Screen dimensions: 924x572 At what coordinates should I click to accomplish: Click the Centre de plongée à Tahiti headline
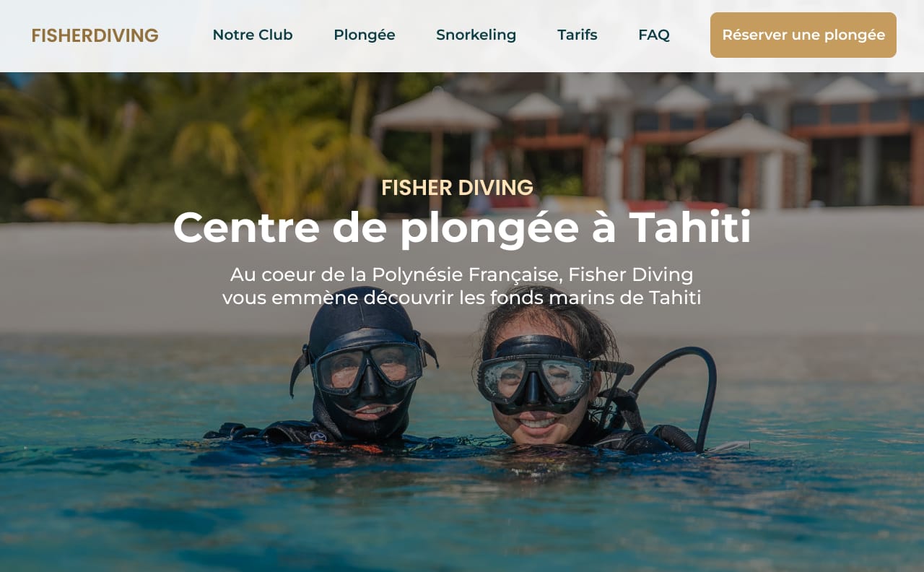(x=462, y=227)
